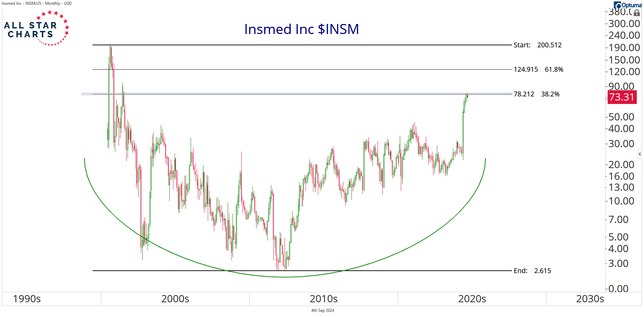Click the 78.212 38.2% retracement label

(x=536, y=94)
